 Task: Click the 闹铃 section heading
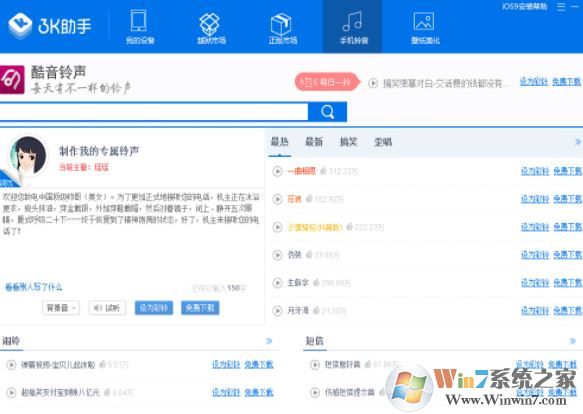11,341
